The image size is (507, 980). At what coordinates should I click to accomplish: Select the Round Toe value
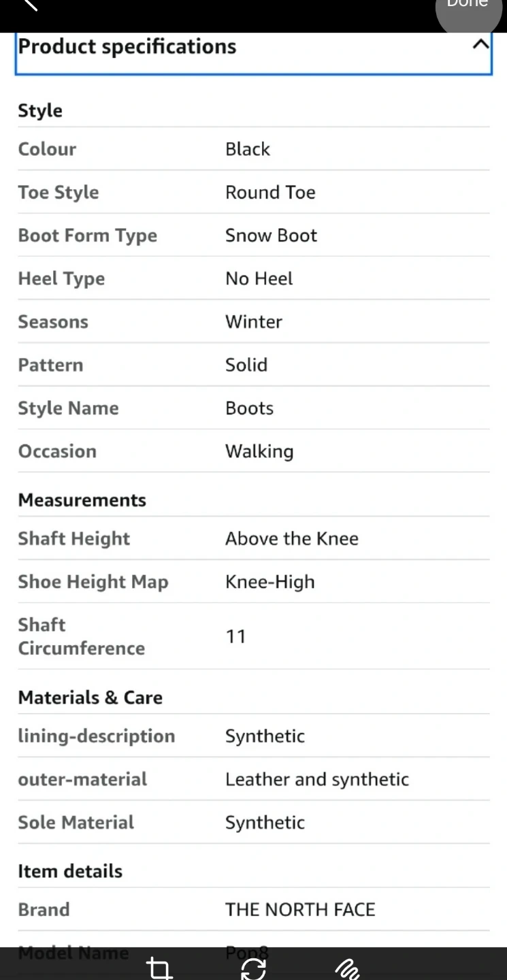(270, 192)
